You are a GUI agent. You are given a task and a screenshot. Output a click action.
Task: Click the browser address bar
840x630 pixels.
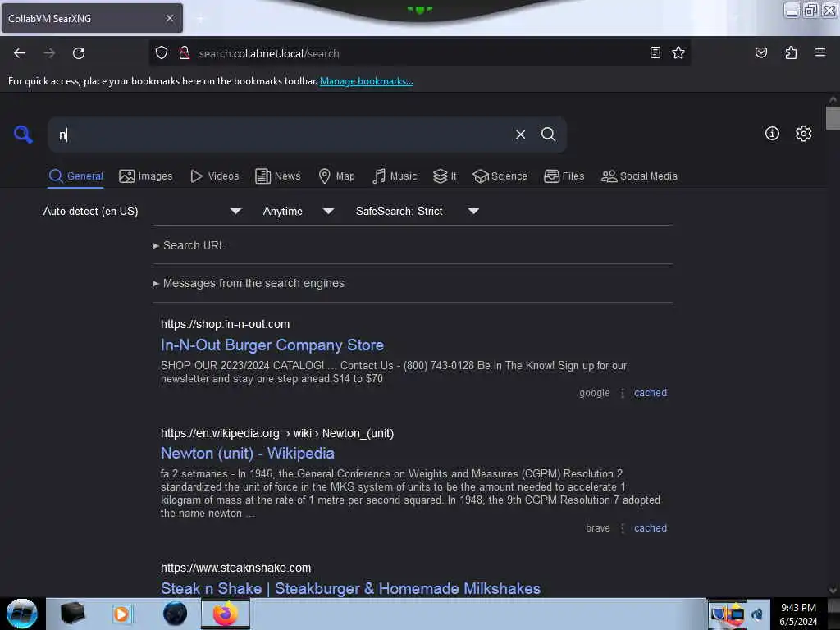point(421,53)
